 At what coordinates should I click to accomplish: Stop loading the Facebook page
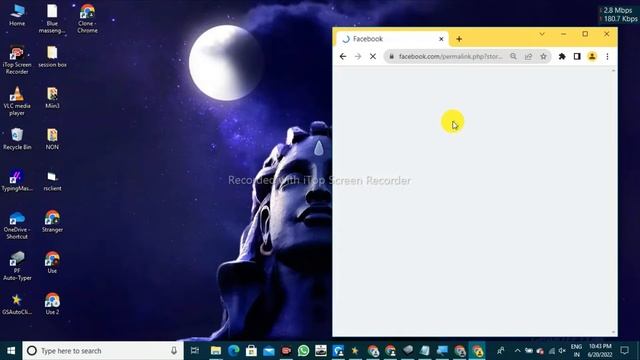[x=373, y=56]
